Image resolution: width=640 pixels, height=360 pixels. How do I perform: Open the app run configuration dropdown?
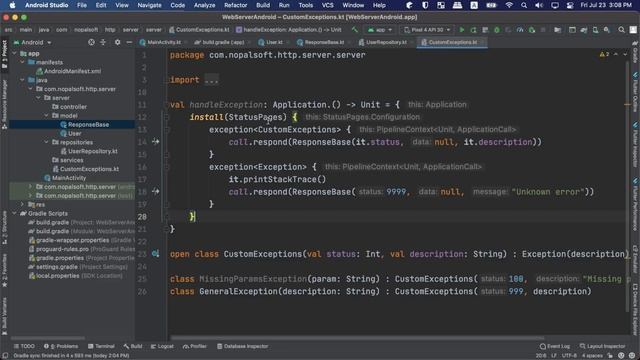click(x=380, y=30)
